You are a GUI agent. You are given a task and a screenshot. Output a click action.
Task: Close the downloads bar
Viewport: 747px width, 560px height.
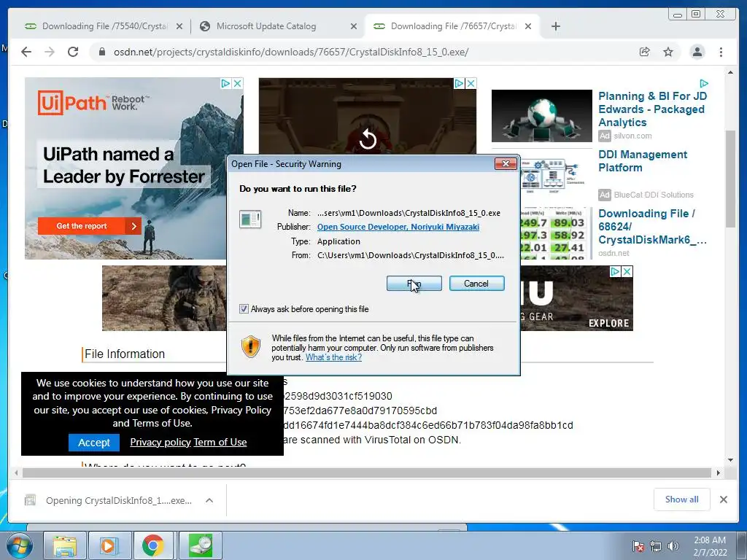723,499
